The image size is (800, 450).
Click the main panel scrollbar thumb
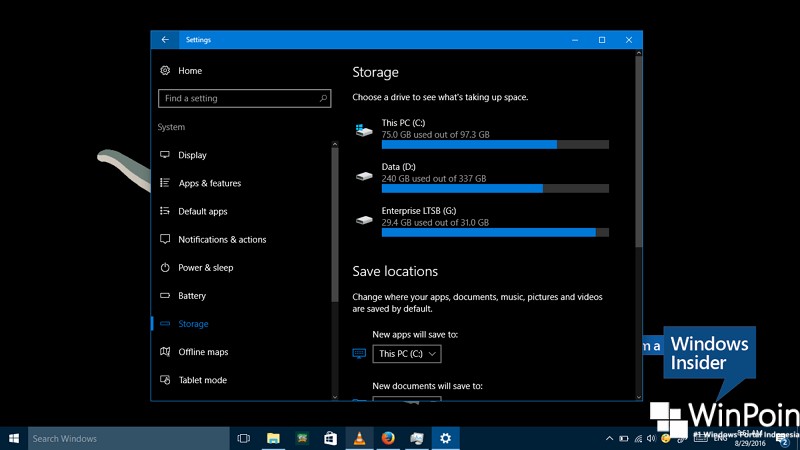[x=638, y=152]
